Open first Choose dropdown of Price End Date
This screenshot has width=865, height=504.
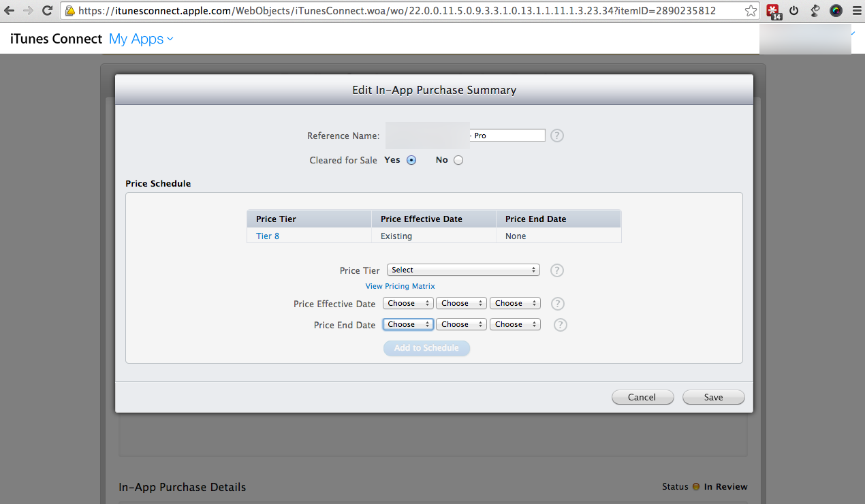click(408, 324)
